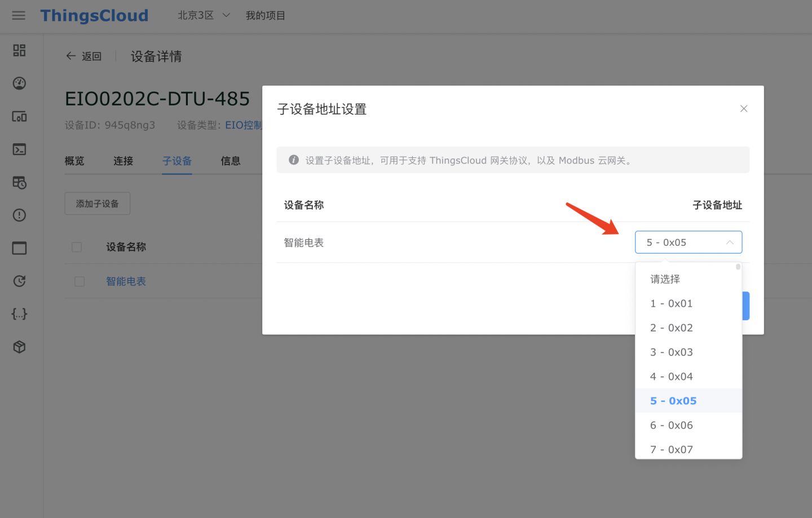
Task: Click the terminal console icon in sidebar
Action: (19, 149)
